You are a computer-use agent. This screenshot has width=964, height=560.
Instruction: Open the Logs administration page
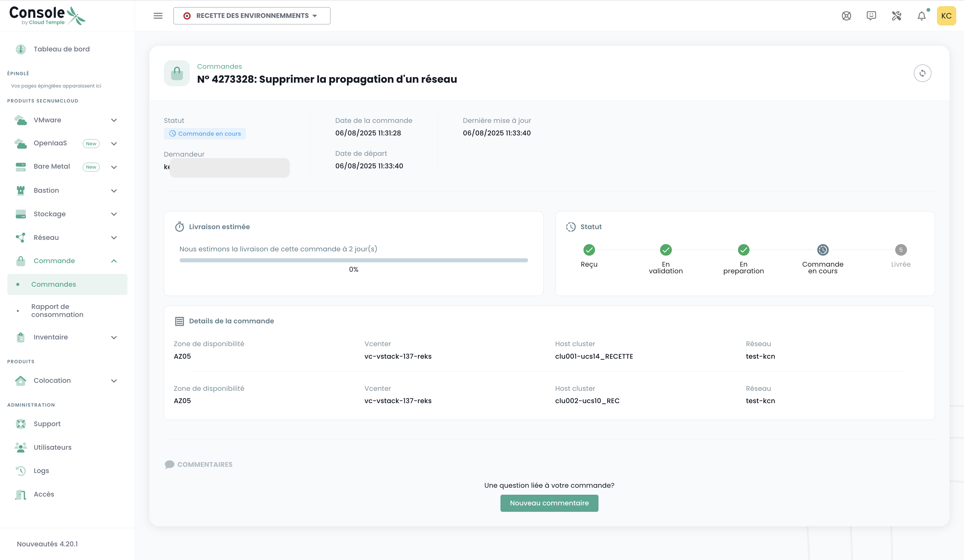(41, 471)
